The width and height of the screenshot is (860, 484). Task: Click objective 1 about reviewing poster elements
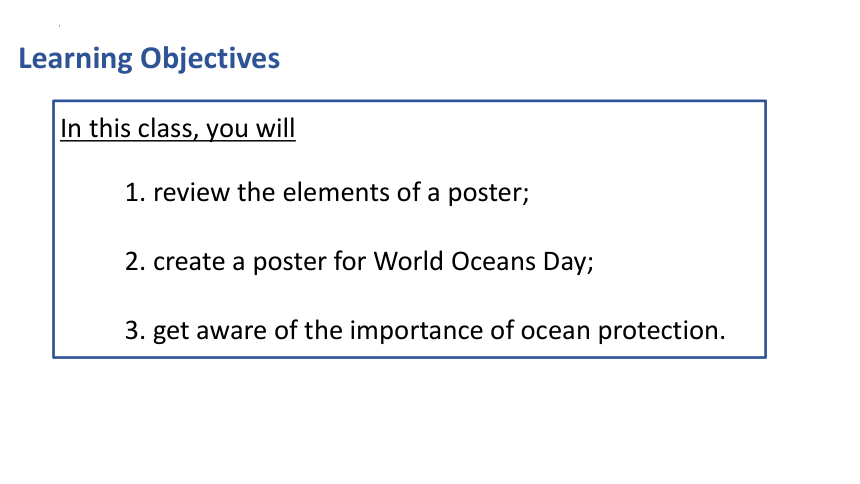pyautogui.click(x=327, y=193)
